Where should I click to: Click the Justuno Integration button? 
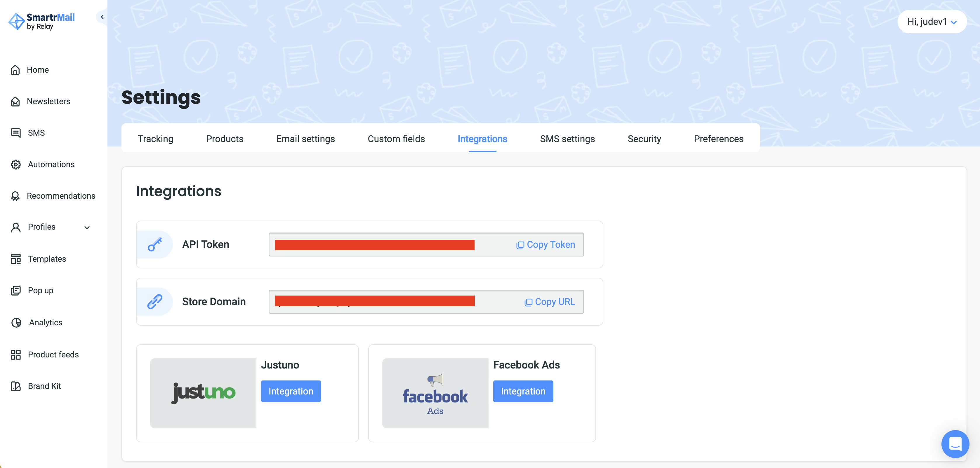[x=291, y=391]
